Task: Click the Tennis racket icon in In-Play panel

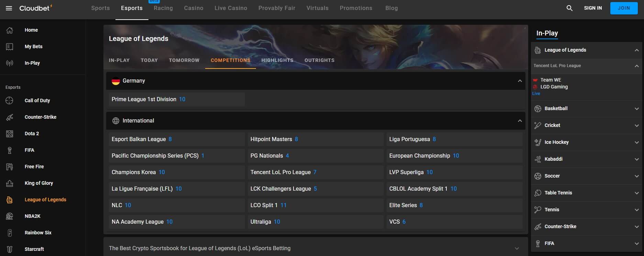Action: click(538, 210)
